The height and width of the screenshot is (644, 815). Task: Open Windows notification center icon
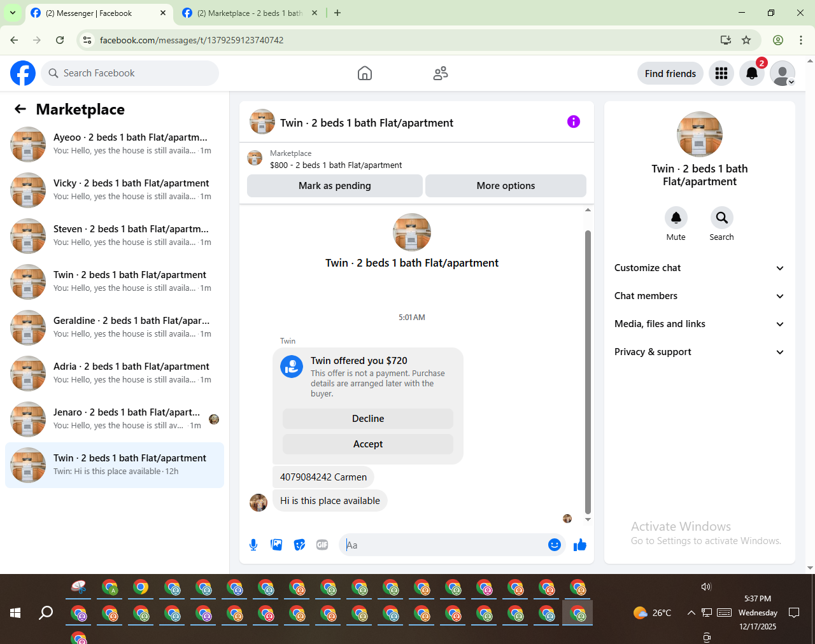pos(794,613)
